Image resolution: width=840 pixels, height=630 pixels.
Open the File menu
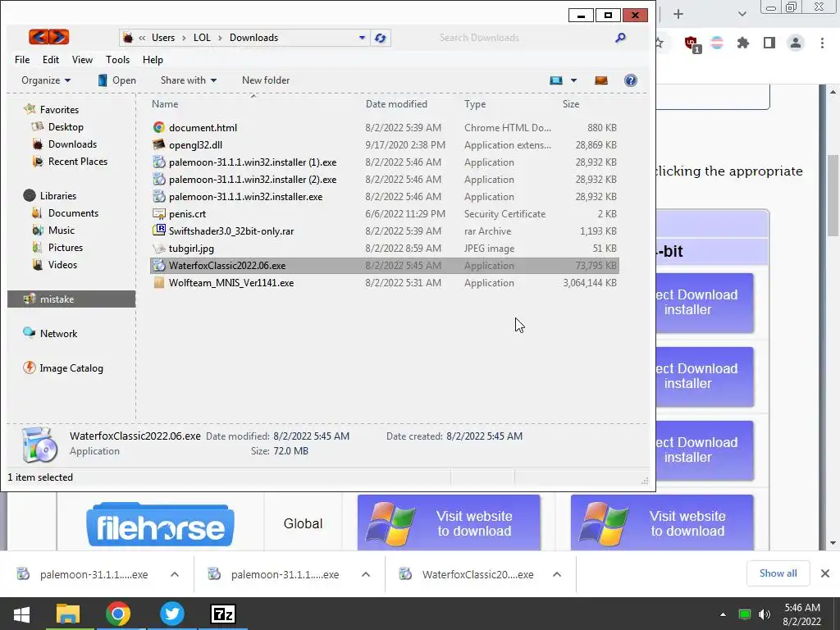point(22,59)
